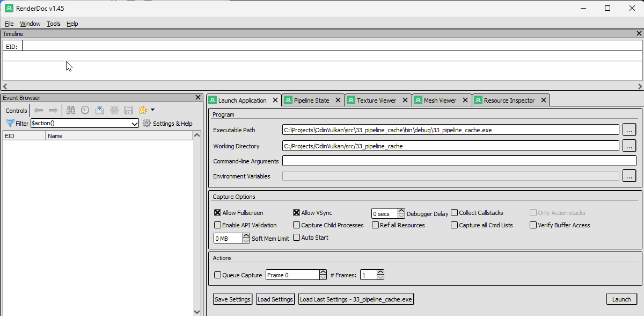Screen dimensions: 644x316
Task: Disable the Allow Fullscreen checkbox
Action: (217, 213)
